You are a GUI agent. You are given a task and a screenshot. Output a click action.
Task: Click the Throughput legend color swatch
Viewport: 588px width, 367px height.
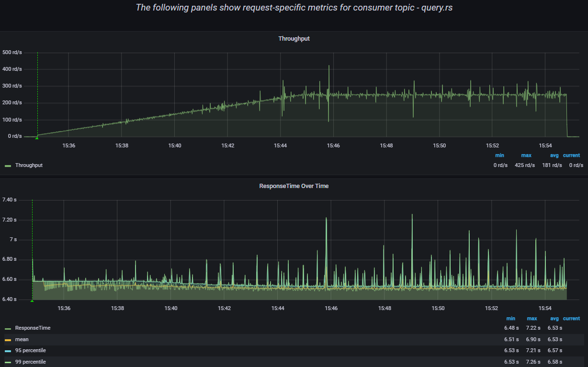pyautogui.click(x=8, y=166)
